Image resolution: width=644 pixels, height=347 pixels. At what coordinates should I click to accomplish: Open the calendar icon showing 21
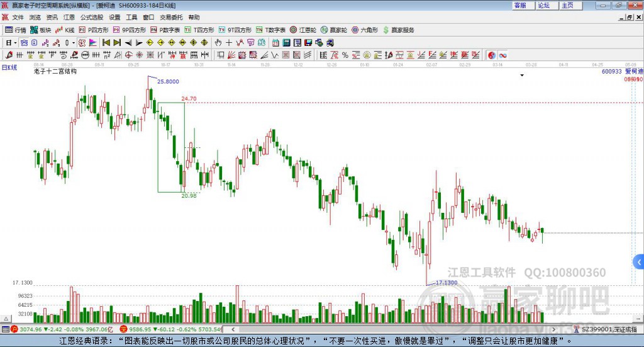tap(275, 43)
